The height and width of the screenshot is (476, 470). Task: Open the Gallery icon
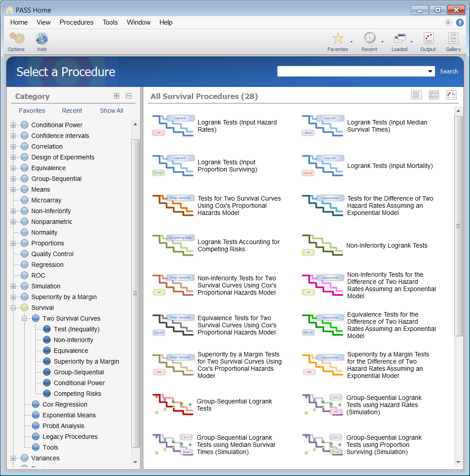coord(453,38)
